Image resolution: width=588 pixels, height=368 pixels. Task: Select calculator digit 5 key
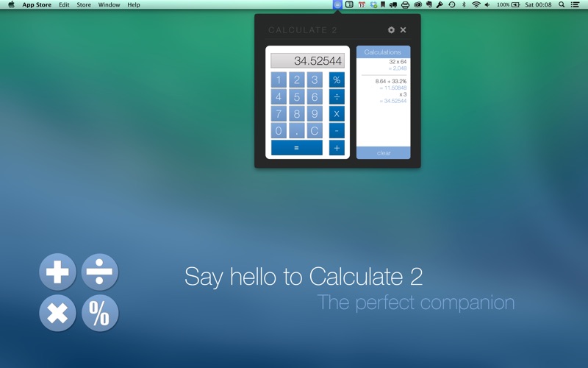(x=297, y=97)
